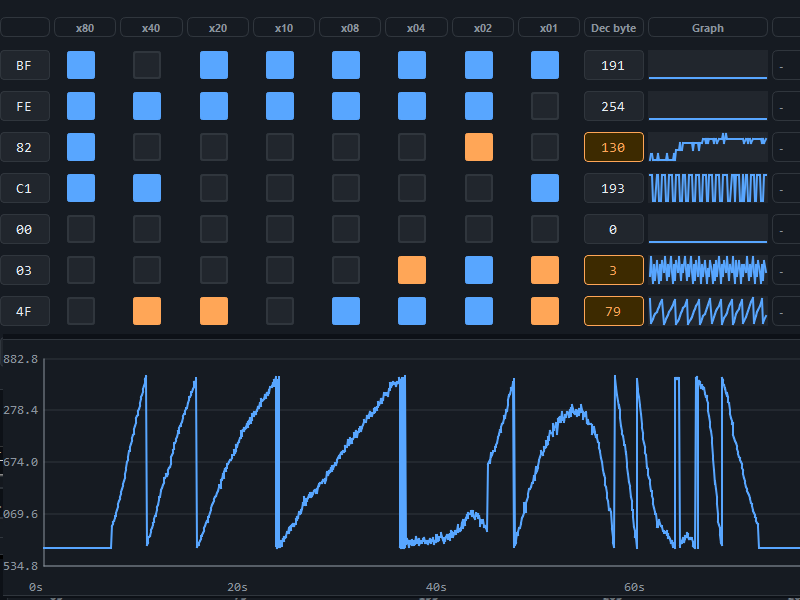Click the Graph column header
The height and width of the screenshot is (600, 800).
point(708,28)
